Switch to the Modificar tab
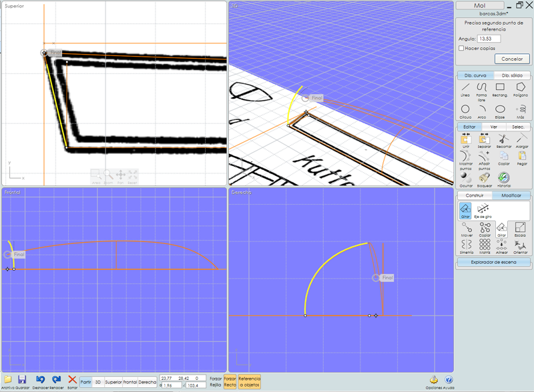 pos(511,195)
